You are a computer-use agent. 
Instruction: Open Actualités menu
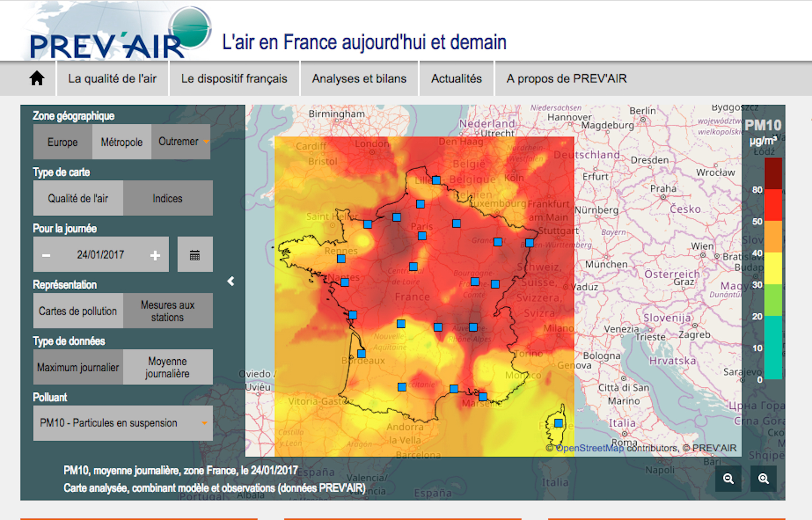pos(457,79)
